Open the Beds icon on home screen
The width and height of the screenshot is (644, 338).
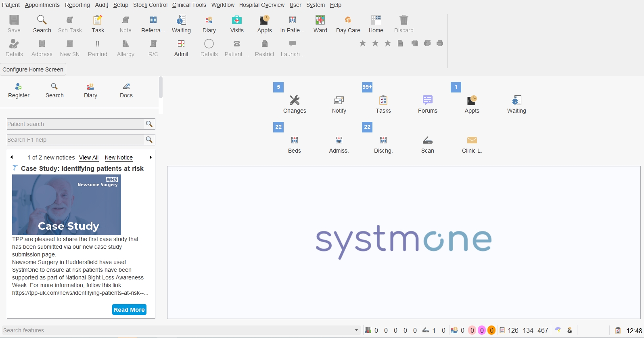click(295, 144)
